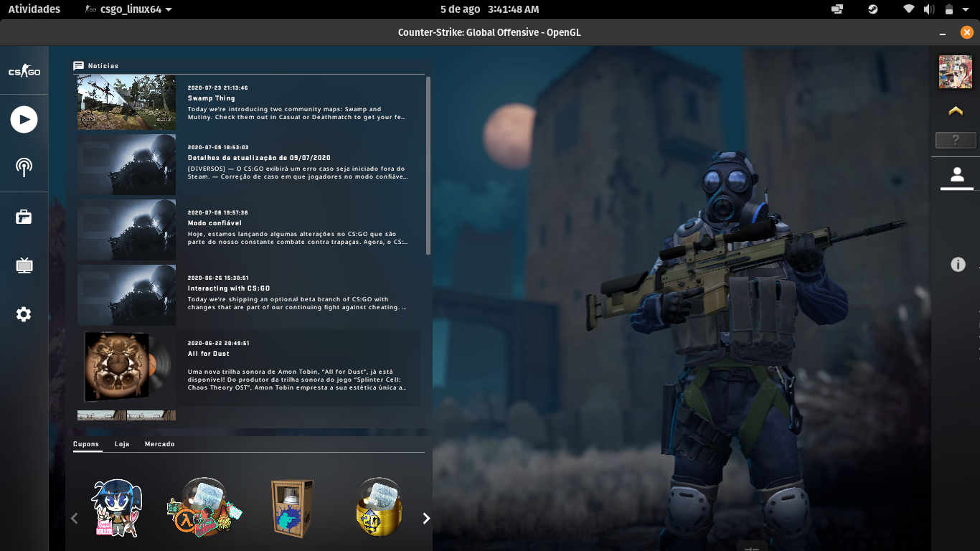Switch to the Cupons tab
This screenshot has height=551, width=980.
tap(86, 444)
